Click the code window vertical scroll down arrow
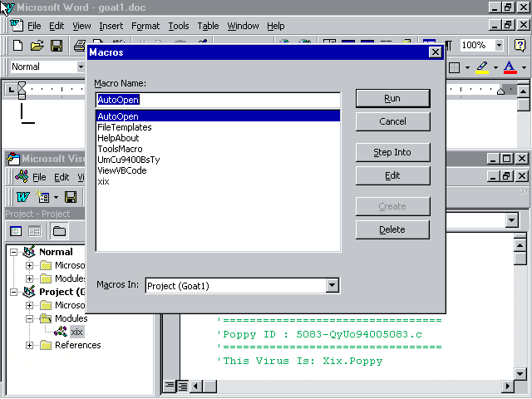This screenshot has height=399, width=532. pos(520,374)
